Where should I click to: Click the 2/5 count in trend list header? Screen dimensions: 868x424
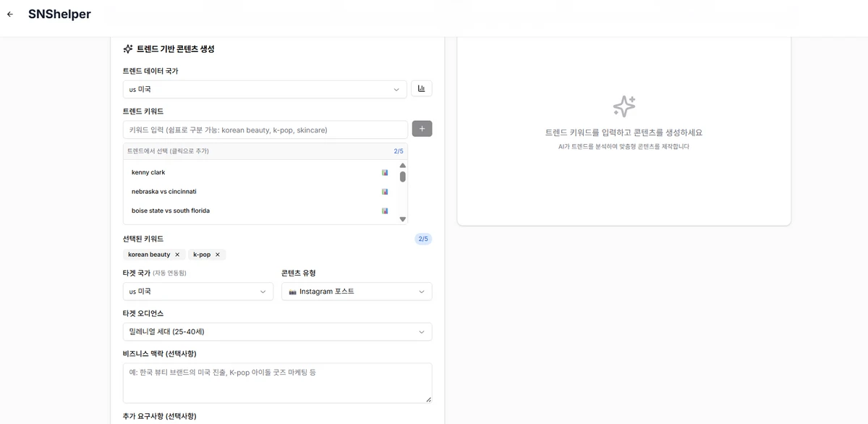(x=399, y=151)
